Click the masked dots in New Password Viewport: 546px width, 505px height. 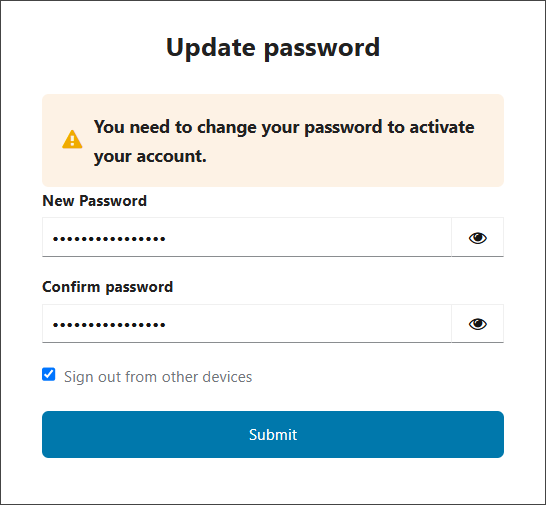click(109, 239)
